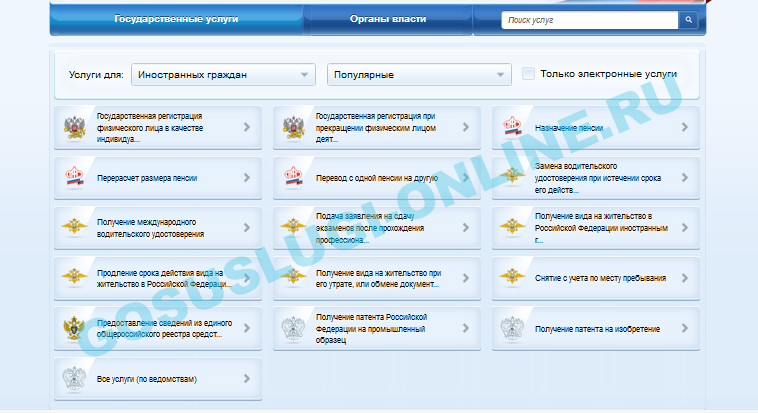The height and width of the screenshot is (413, 758).
Task: Click the icon beside 'Предоставление сведений из единого реестра'
Action: tap(74, 329)
